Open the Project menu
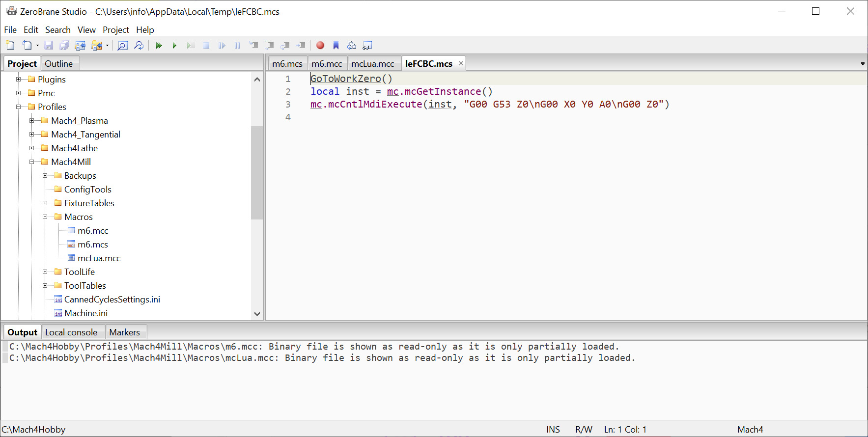 115,30
